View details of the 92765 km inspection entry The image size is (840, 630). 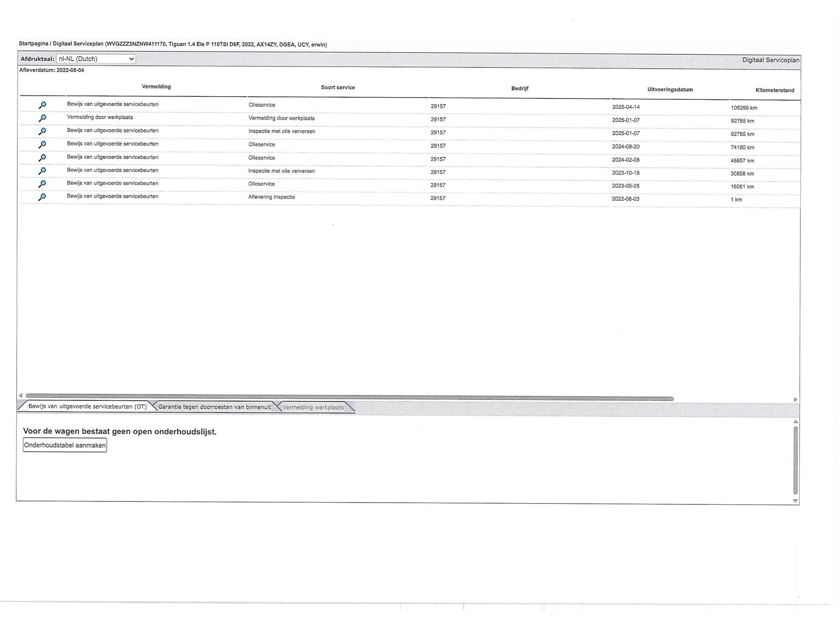tap(42, 131)
